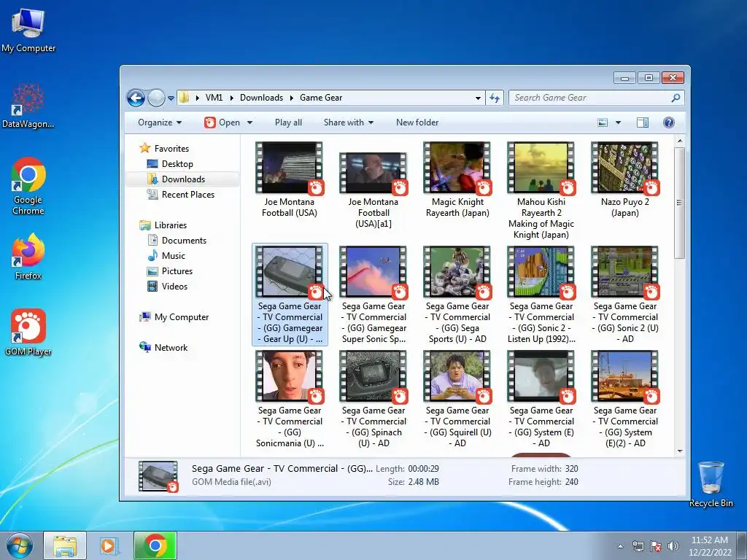Click the Back navigation arrow in Explorer
The image size is (747, 560).
point(136,98)
